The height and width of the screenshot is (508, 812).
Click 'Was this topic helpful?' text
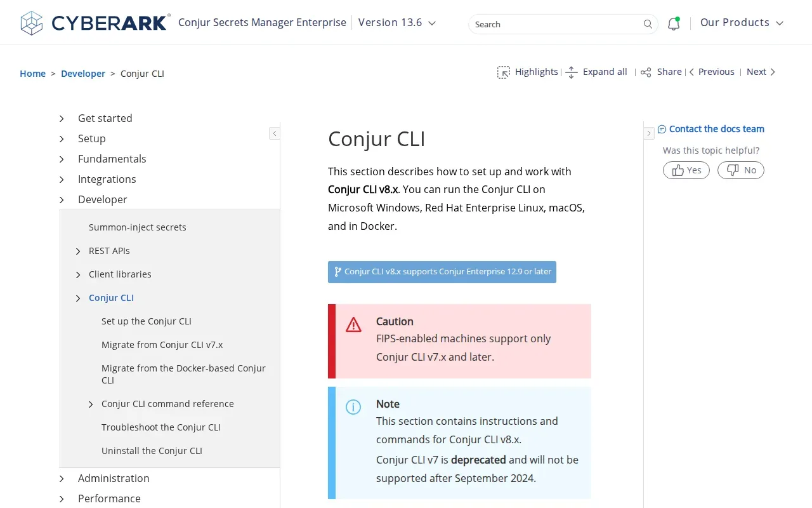(711, 150)
